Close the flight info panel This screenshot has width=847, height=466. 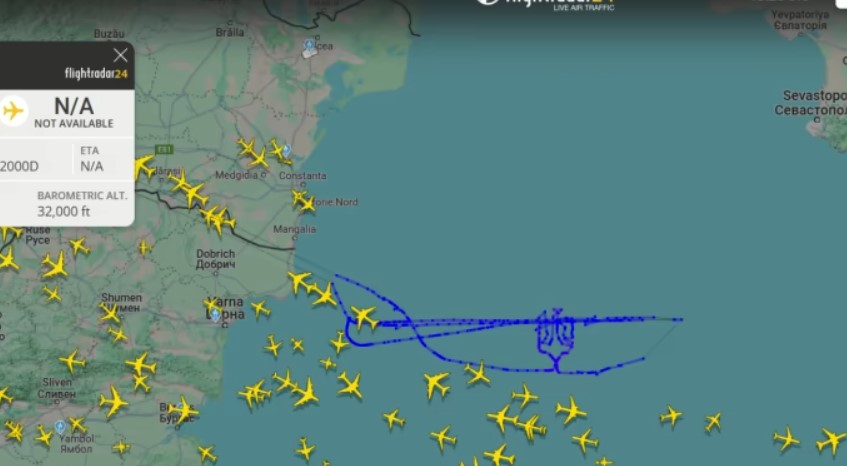(120, 55)
